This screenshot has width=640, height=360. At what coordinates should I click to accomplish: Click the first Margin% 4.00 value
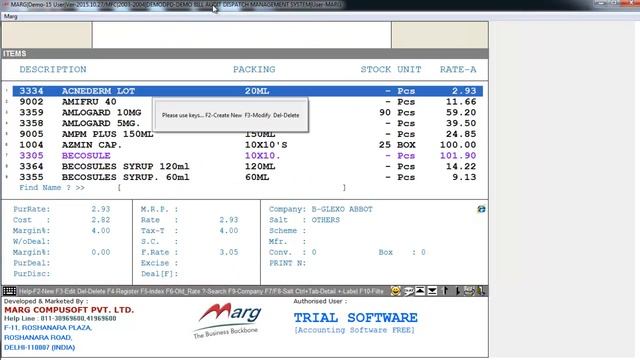click(x=100, y=231)
